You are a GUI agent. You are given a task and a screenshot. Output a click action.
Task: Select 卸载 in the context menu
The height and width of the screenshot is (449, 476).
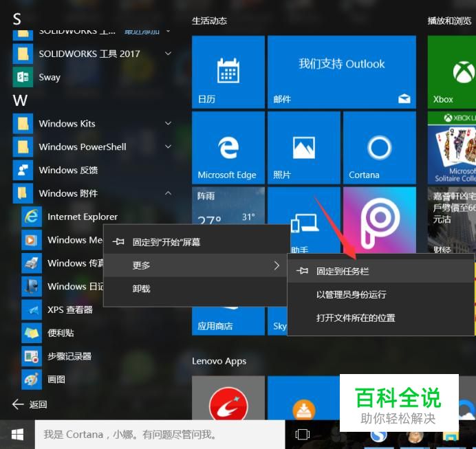tap(196, 289)
